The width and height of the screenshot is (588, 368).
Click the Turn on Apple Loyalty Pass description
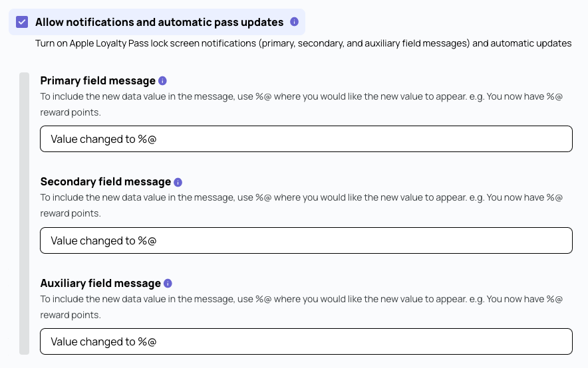click(303, 43)
